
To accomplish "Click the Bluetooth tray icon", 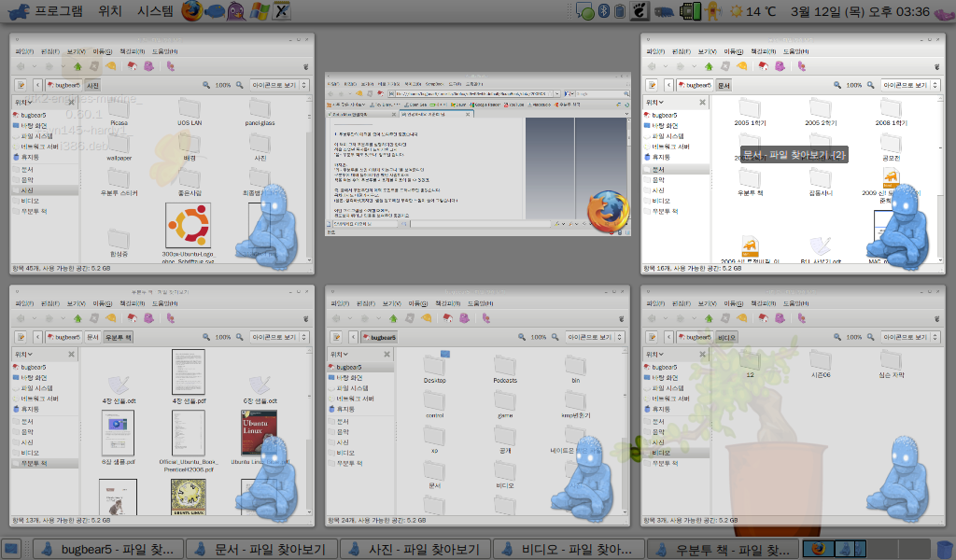I will click(x=604, y=11).
